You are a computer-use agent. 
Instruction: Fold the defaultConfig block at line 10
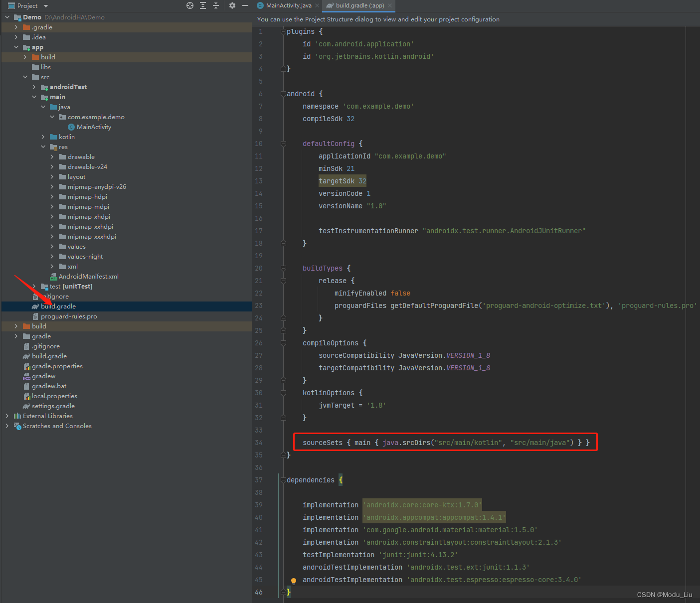tap(283, 144)
